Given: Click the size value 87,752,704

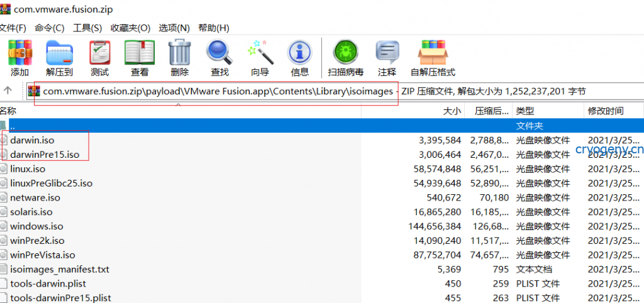Looking at the screenshot, I should pos(438,255).
